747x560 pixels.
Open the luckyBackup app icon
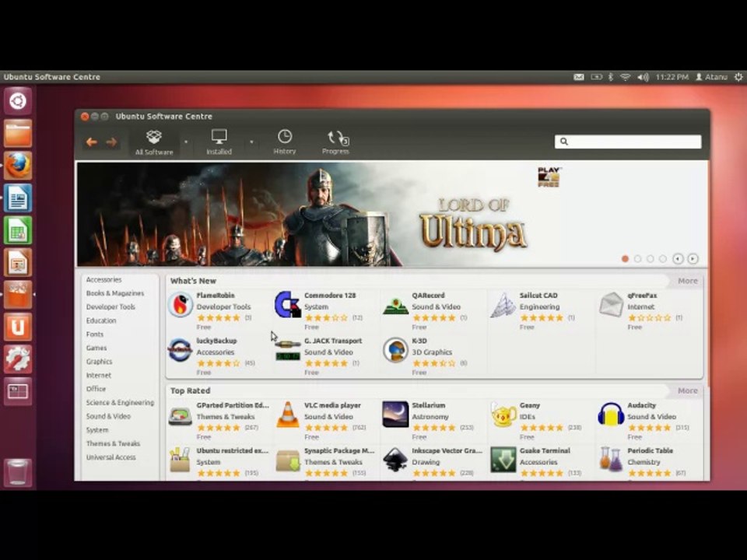pyautogui.click(x=180, y=350)
